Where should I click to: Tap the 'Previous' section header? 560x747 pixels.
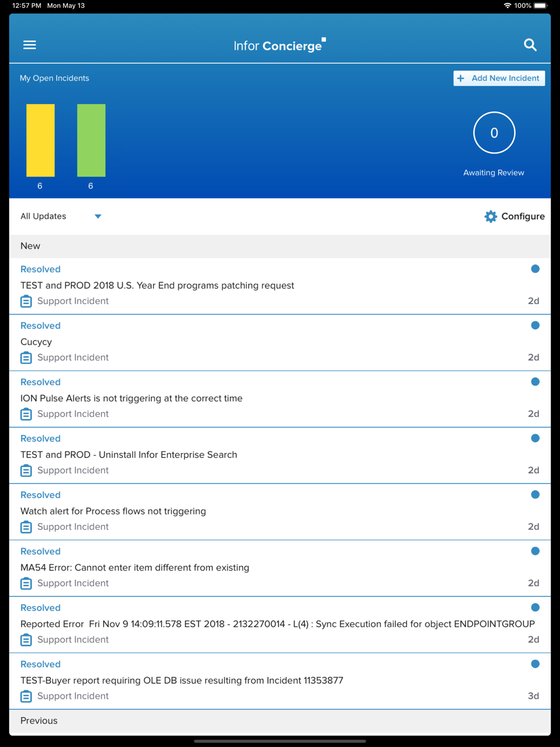280,721
